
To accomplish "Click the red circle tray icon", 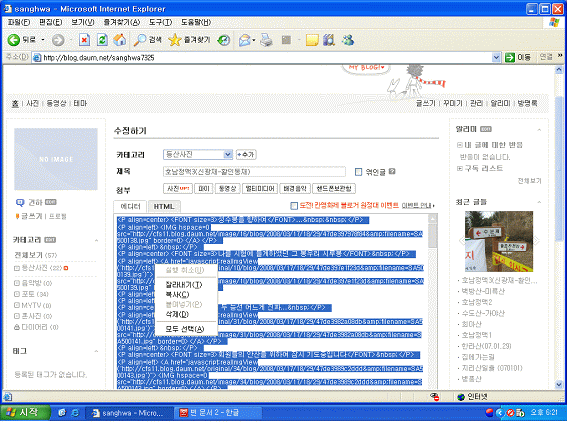I will coord(489,412).
